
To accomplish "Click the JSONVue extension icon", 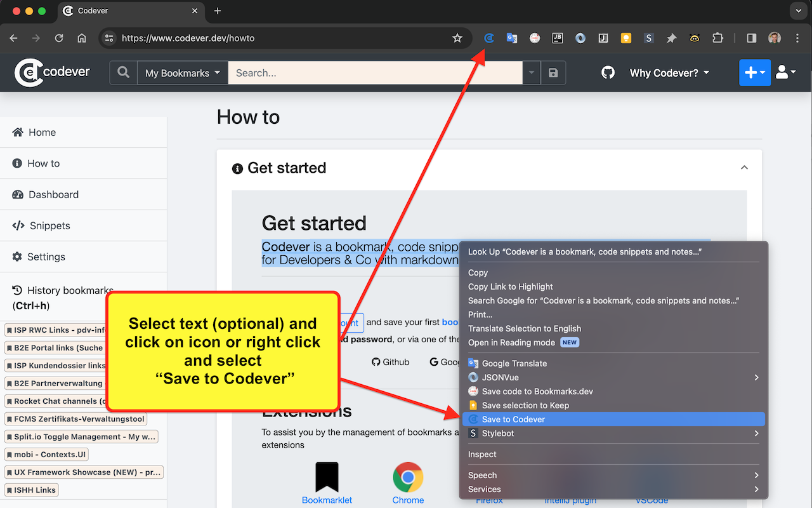I will pos(580,38).
